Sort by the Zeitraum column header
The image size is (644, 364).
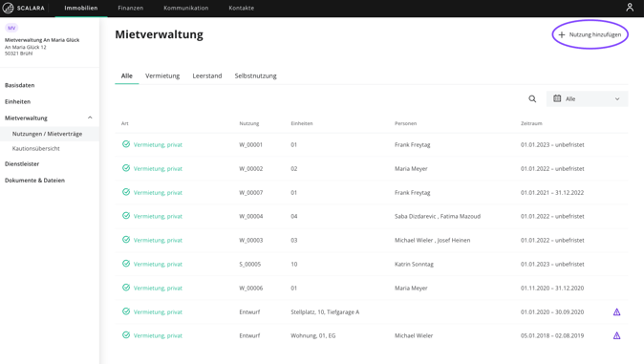[531, 123]
